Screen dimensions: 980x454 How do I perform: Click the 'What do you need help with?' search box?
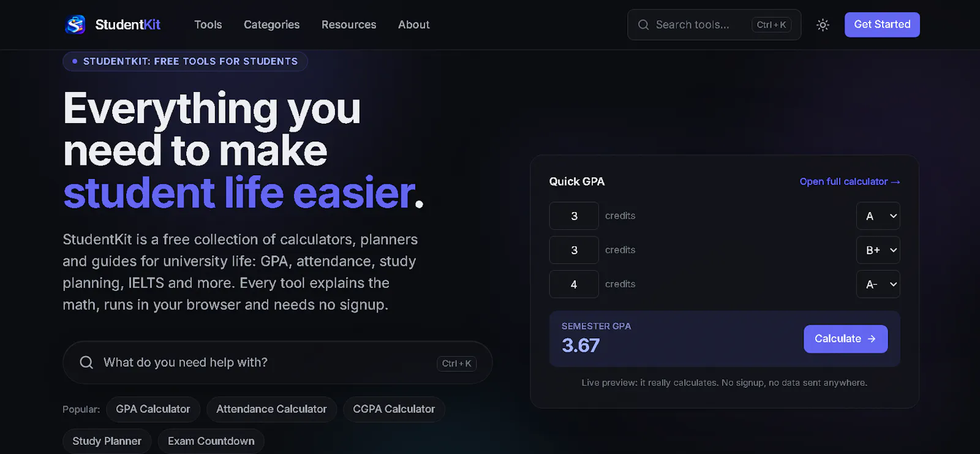coord(277,363)
